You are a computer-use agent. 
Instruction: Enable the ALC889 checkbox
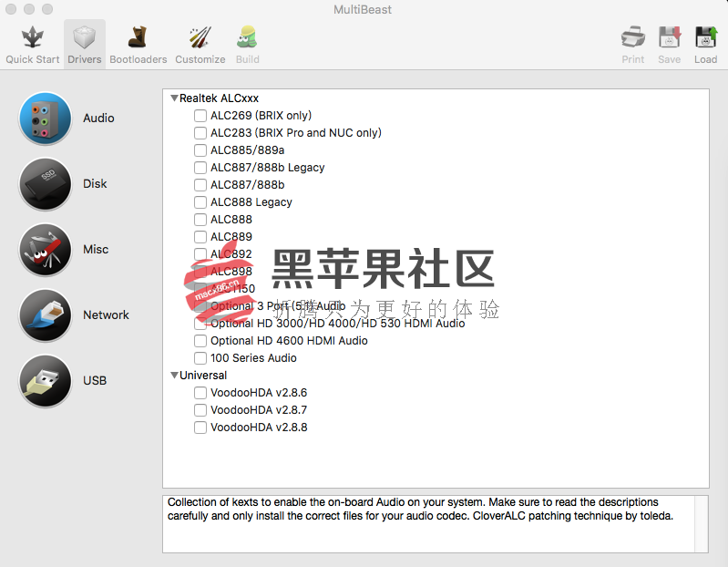pyautogui.click(x=200, y=237)
